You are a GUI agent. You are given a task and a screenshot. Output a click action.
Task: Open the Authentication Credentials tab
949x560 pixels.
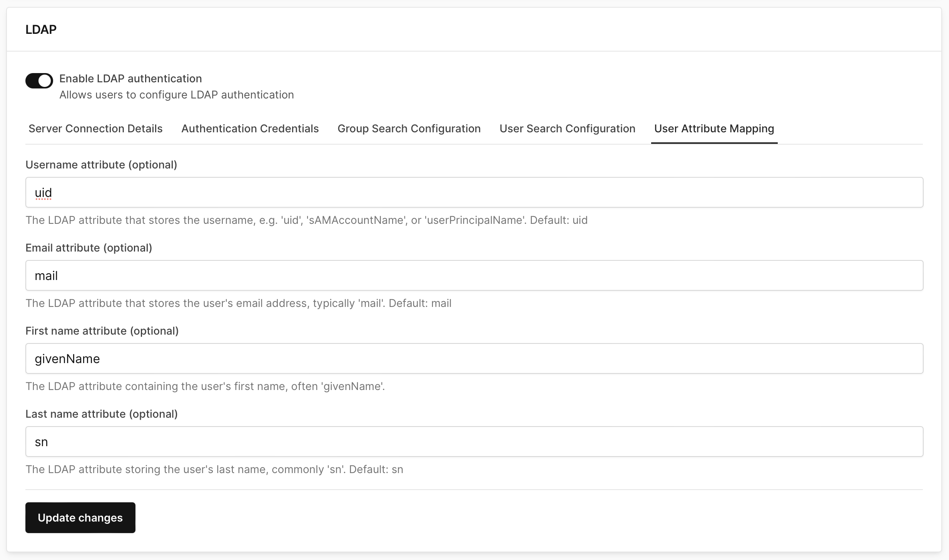pyautogui.click(x=249, y=128)
